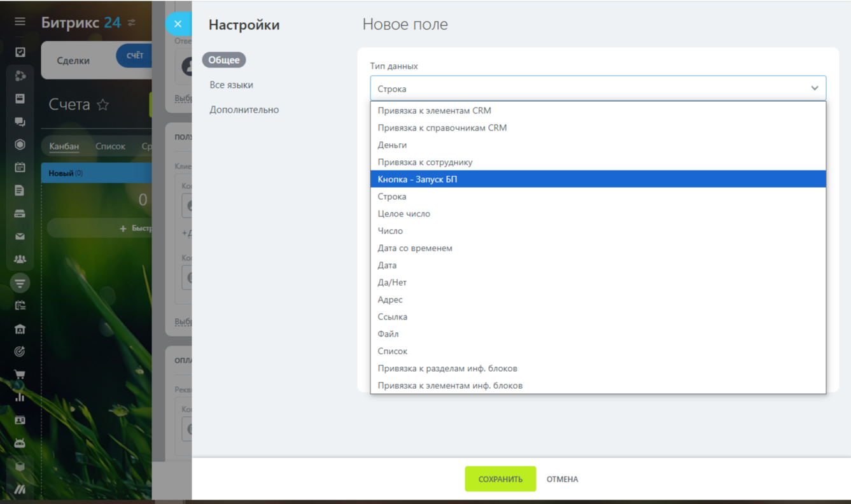Open the hamburger menu in the sidebar

point(20,22)
